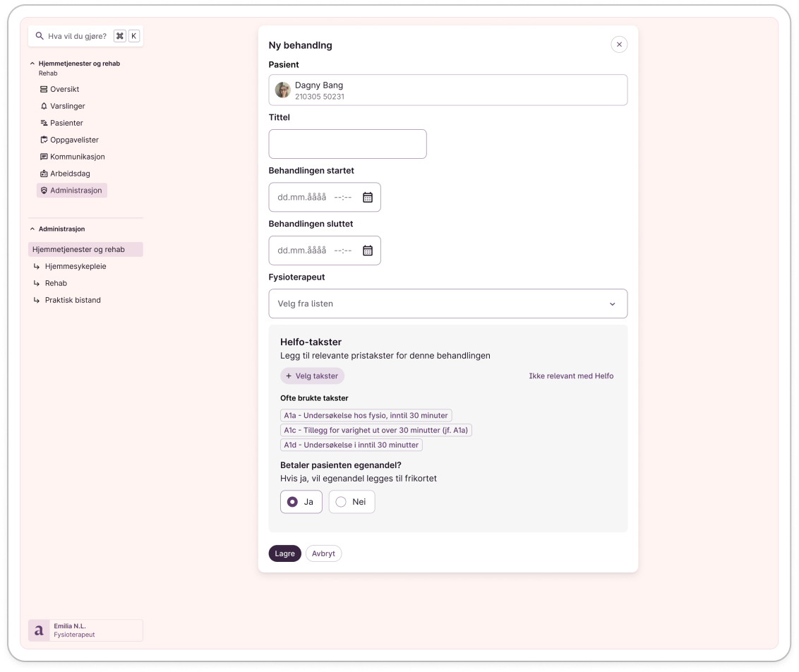Viewport: 799px width, 672px height.
Task: Add the A1a Undersøkelse hos fysio takst
Action: pos(366,416)
